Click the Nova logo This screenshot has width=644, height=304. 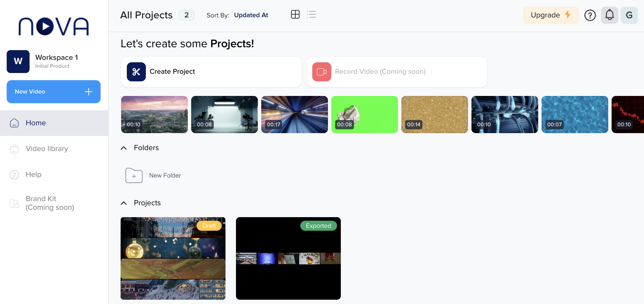click(x=54, y=26)
